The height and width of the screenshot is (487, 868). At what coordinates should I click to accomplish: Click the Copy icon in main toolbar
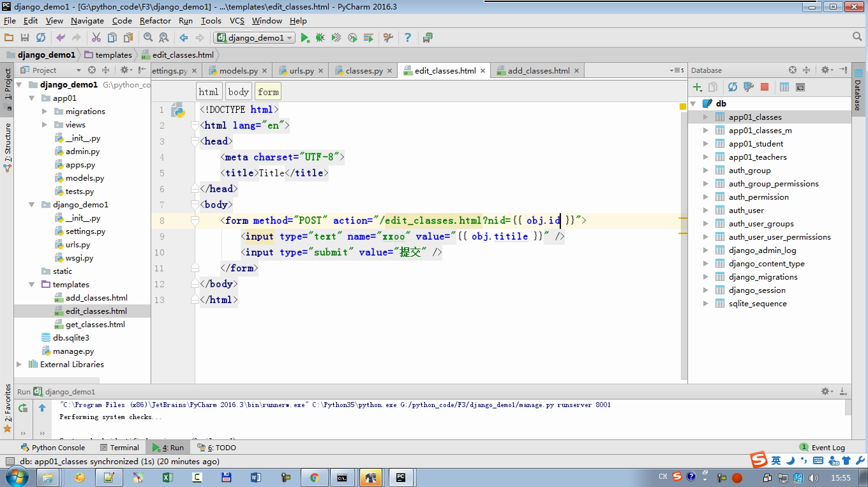pos(112,38)
